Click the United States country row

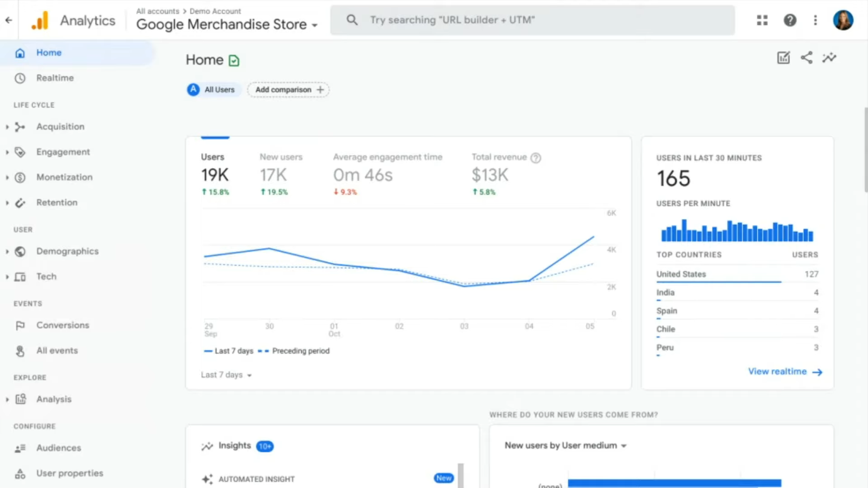(737, 275)
